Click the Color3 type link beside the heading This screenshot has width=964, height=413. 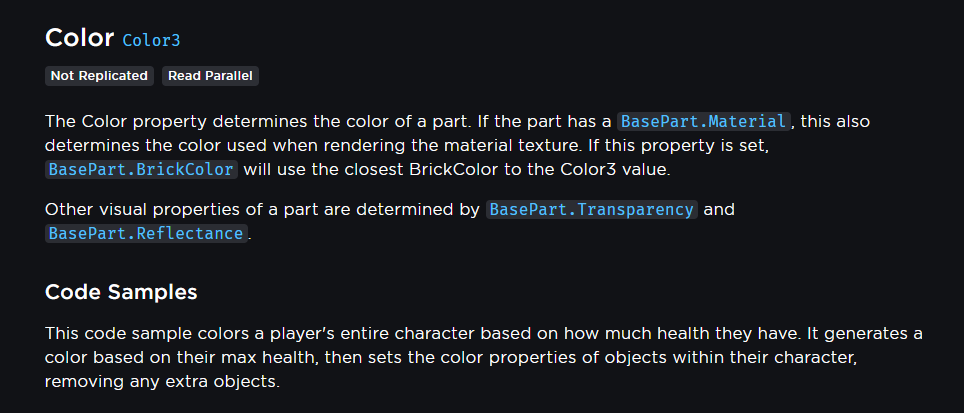150,41
